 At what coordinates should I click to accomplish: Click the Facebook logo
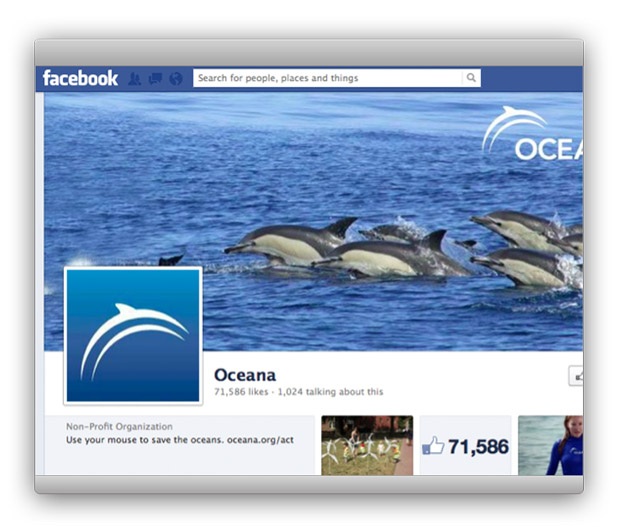[x=80, y=78]
